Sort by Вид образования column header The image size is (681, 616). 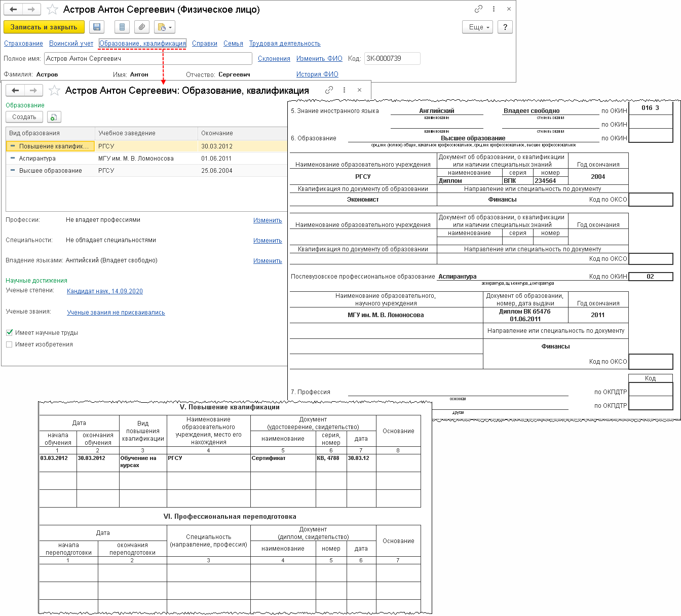tap(51, 133)
